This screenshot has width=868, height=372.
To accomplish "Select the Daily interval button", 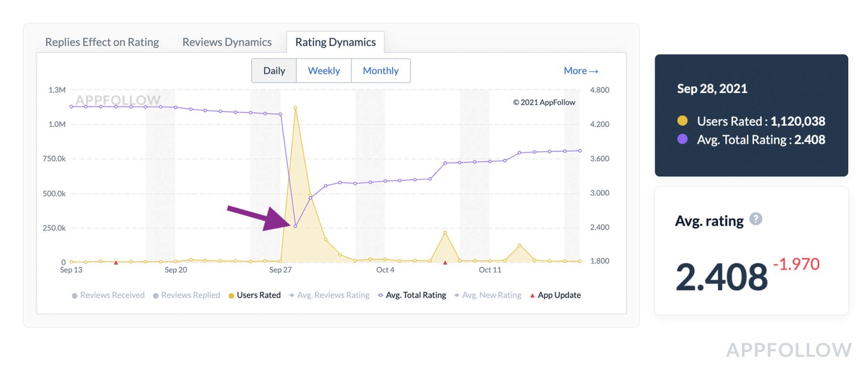I will pyautogui.click(x=274, y=71).
